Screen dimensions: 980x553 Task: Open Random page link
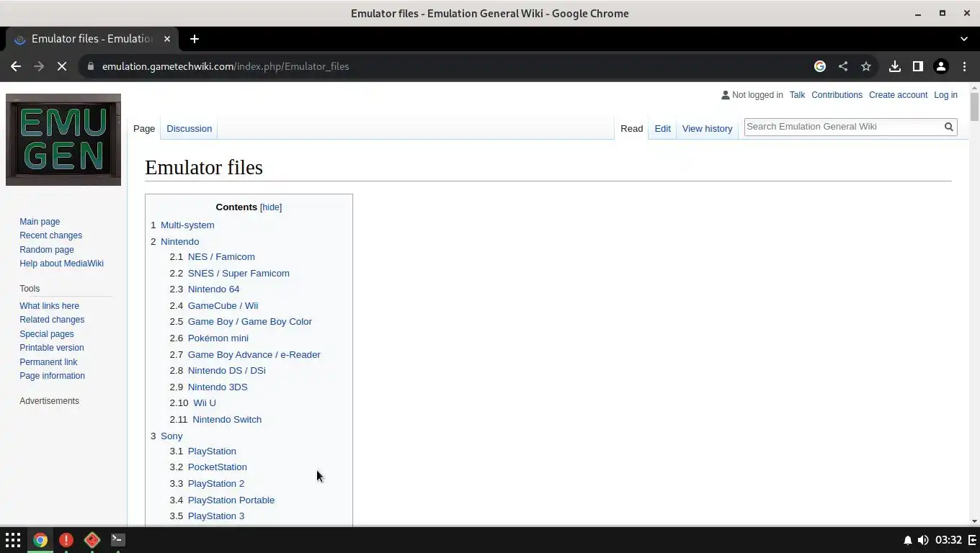[47, 250]
